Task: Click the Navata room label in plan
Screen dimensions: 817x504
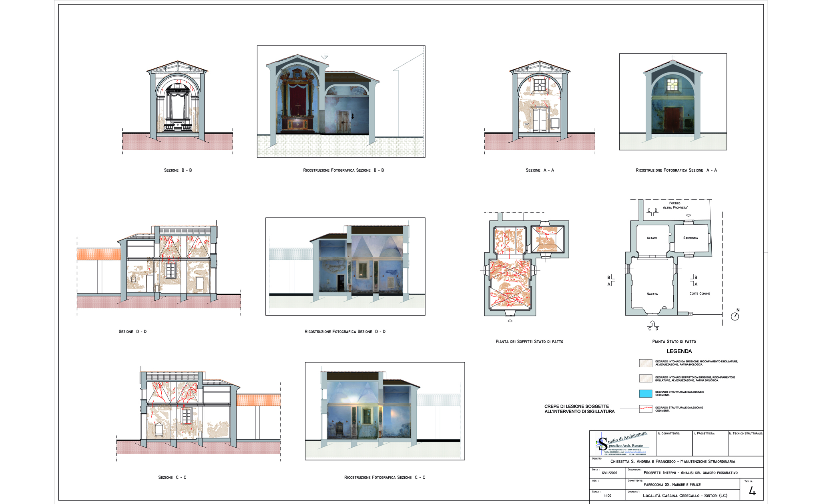Action: click(652, 294)
